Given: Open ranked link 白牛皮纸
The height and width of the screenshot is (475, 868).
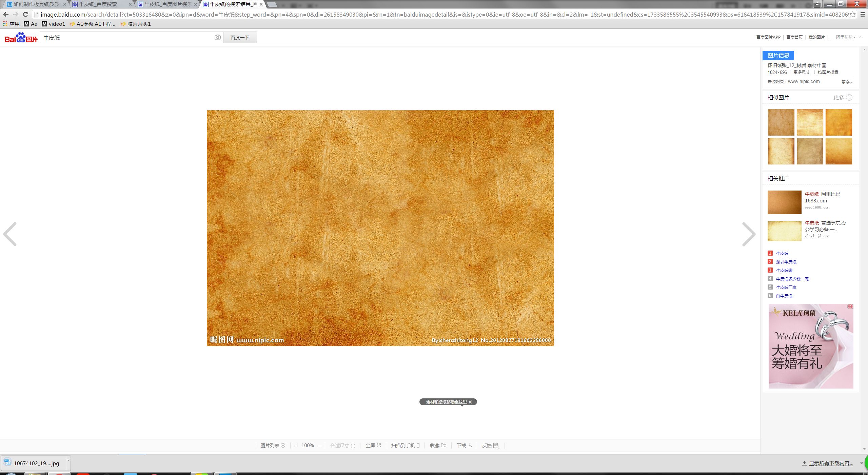Looking at the screenshot, I should (x=784, y=296).
